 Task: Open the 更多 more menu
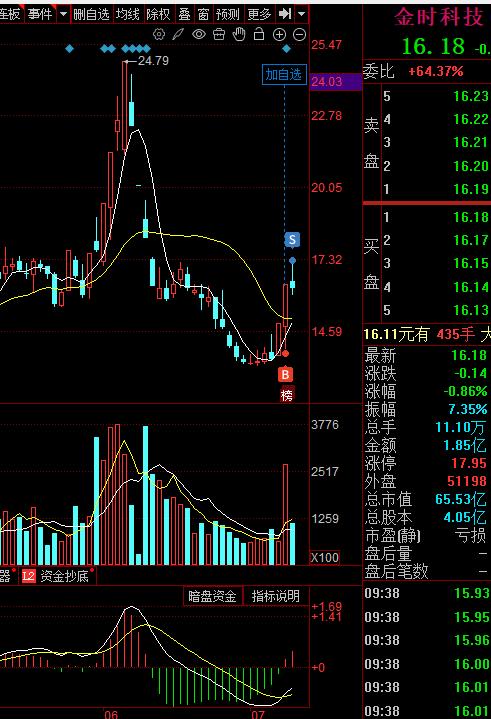point(259,14)
